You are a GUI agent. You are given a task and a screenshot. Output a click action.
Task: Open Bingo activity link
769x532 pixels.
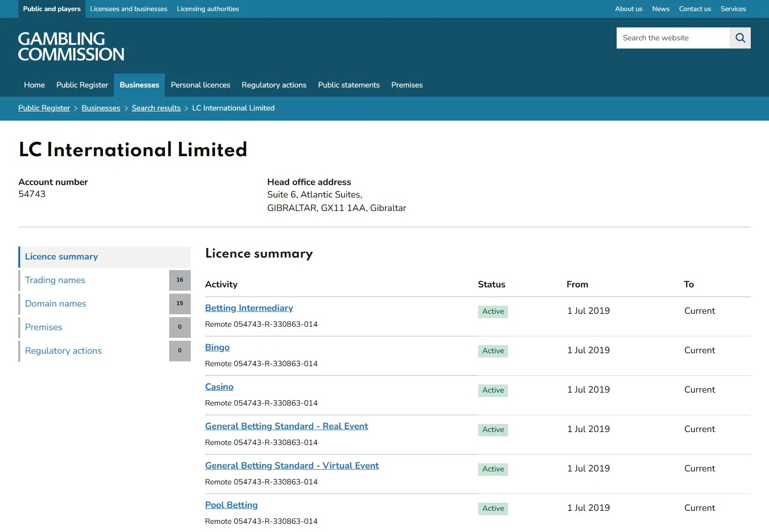217,347
